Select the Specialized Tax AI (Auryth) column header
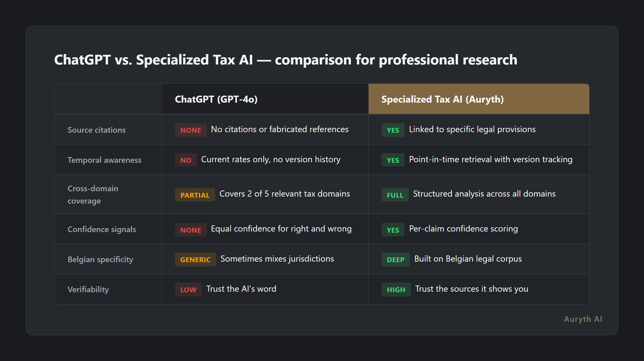Image resolution: width=644 pixels, height=361 pixels. tap(442, 99)
